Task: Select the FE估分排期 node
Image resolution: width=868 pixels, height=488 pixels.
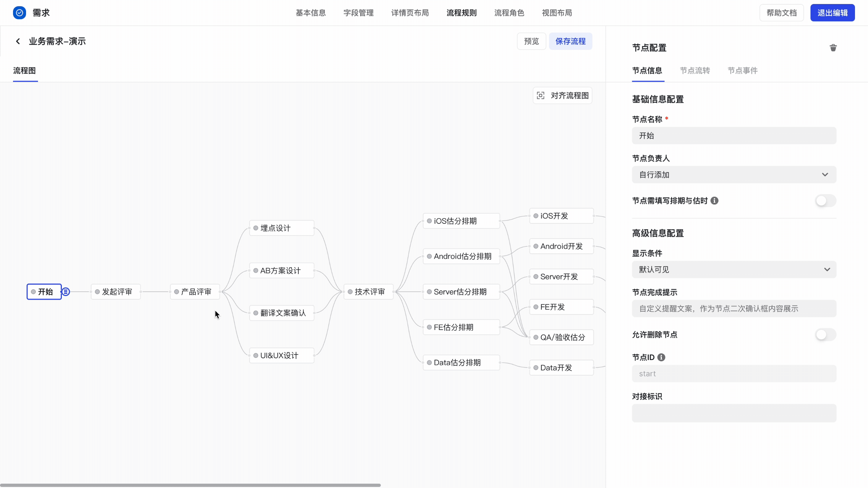Action: pos(461,327)
